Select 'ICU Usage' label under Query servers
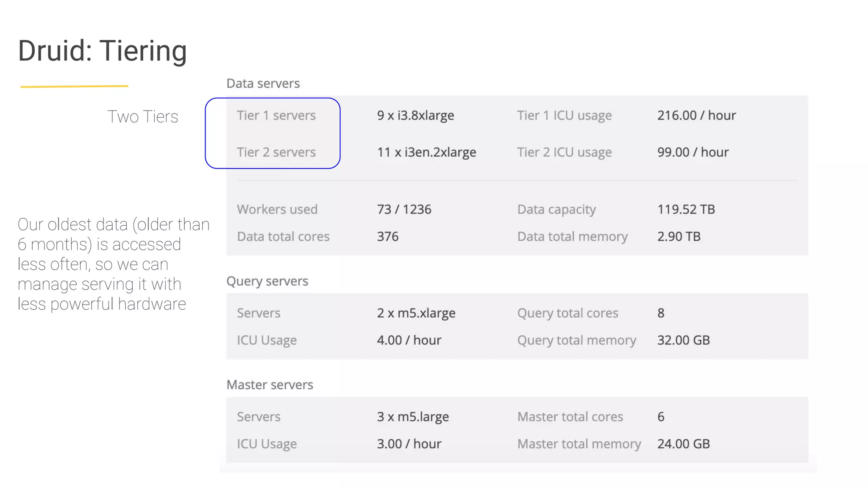Image resolution: width=868 pixels, height=488 pixels. pos(267,341)
